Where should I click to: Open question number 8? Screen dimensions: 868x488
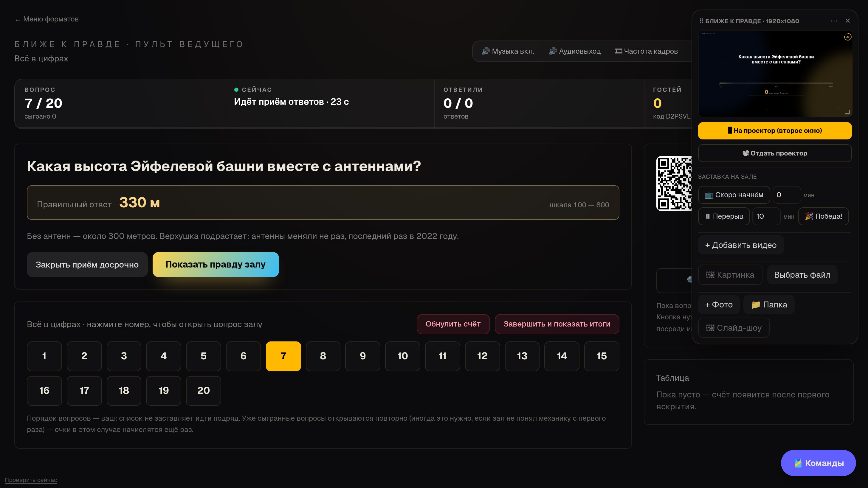323,356
